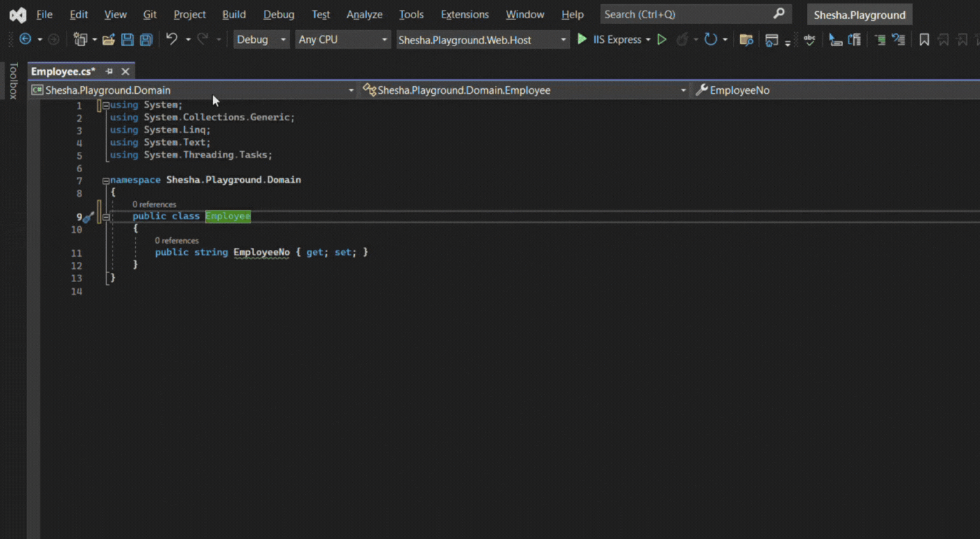980x539 pixels.
Task: Pin the Employee.cs tab
Action: point(109,71)
